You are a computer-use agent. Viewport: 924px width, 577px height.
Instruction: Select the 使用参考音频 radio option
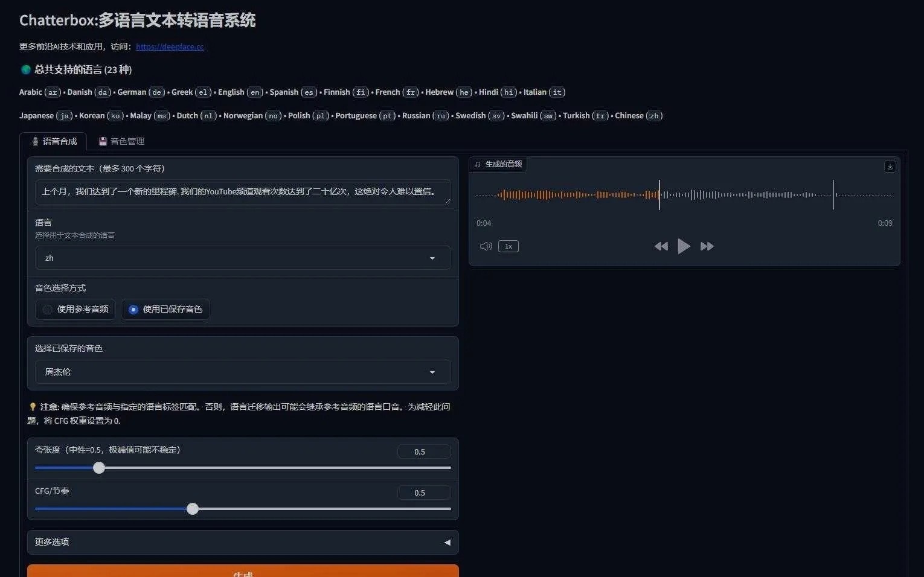(48, 310)
